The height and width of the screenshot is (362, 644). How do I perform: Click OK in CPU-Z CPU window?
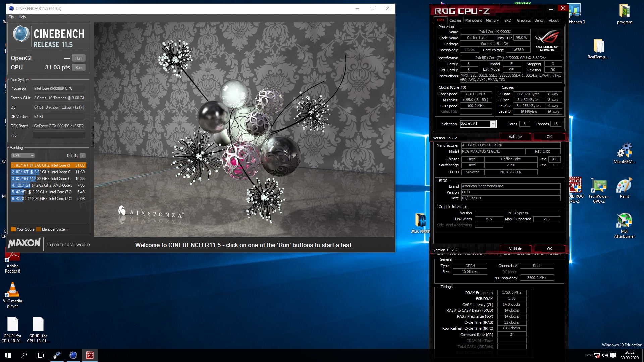[549, 137]
